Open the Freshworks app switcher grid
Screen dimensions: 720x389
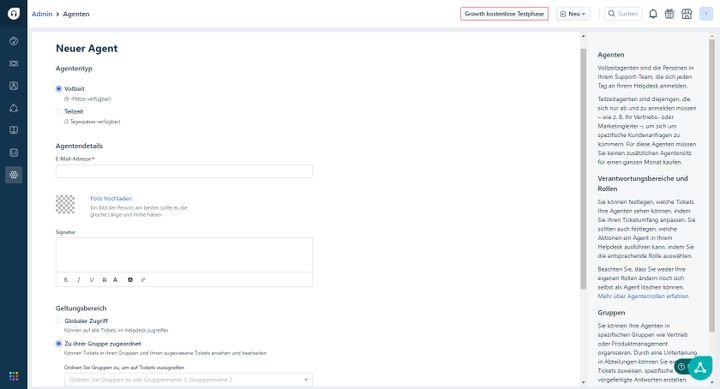click(x=14, y=376)
